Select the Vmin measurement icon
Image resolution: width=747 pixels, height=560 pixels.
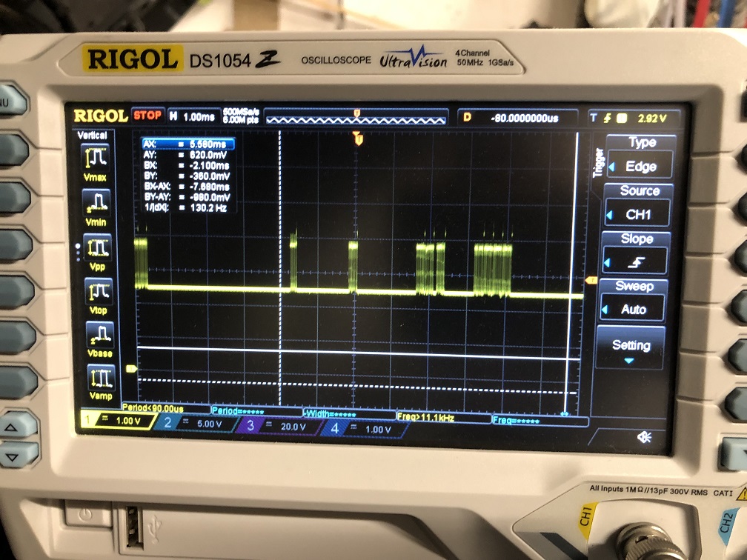coord(96,202)
